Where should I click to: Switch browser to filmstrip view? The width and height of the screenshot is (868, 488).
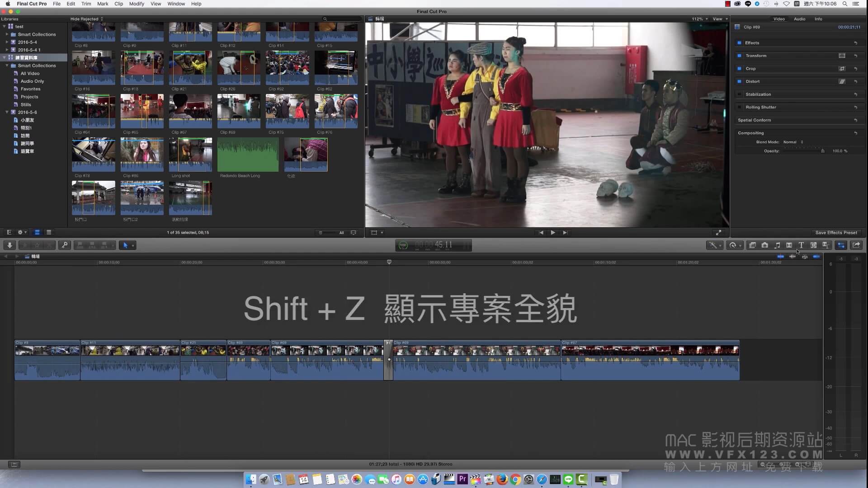click(37, 232)
